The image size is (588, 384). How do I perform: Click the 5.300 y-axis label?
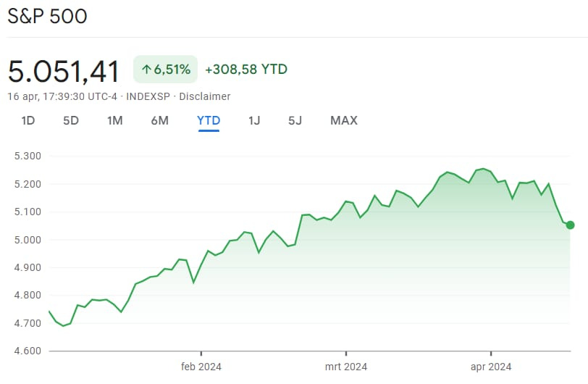tap(28, 156)
